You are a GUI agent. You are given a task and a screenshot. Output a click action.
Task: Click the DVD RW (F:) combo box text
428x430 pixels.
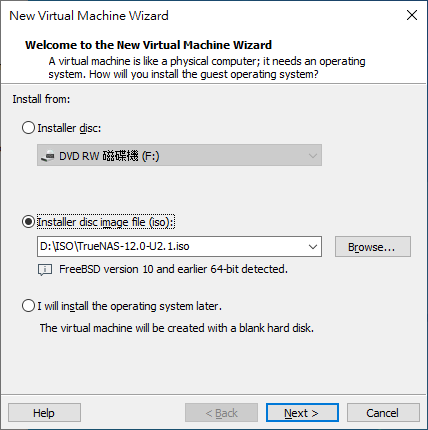coord(109,156)
